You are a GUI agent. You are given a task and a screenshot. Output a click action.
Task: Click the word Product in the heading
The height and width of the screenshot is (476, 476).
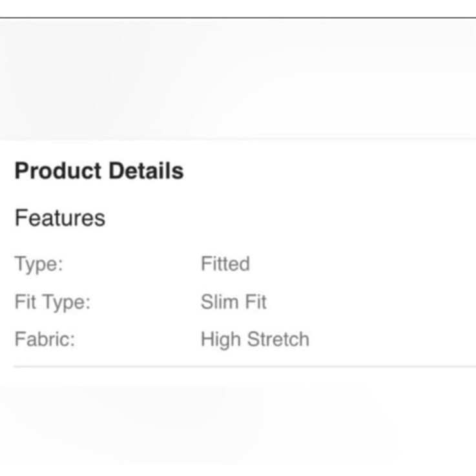(57, 171)
